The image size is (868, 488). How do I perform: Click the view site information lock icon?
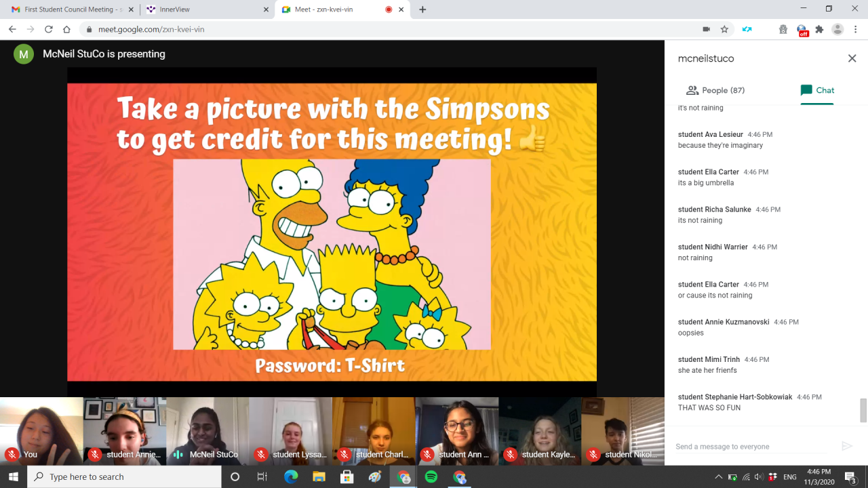click(89, 29)
